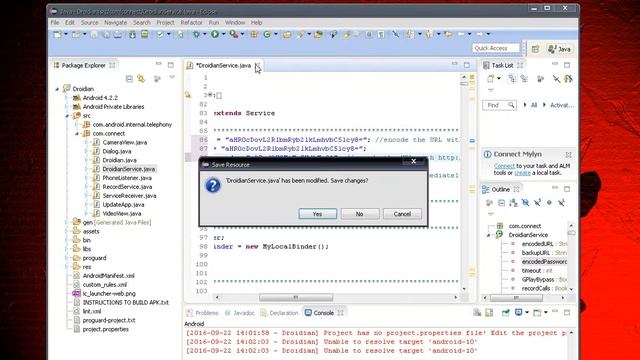The width and height of the screenshot is (640, 360).
Task: Switch to the Declaration tab
Action: coord(280,313)
